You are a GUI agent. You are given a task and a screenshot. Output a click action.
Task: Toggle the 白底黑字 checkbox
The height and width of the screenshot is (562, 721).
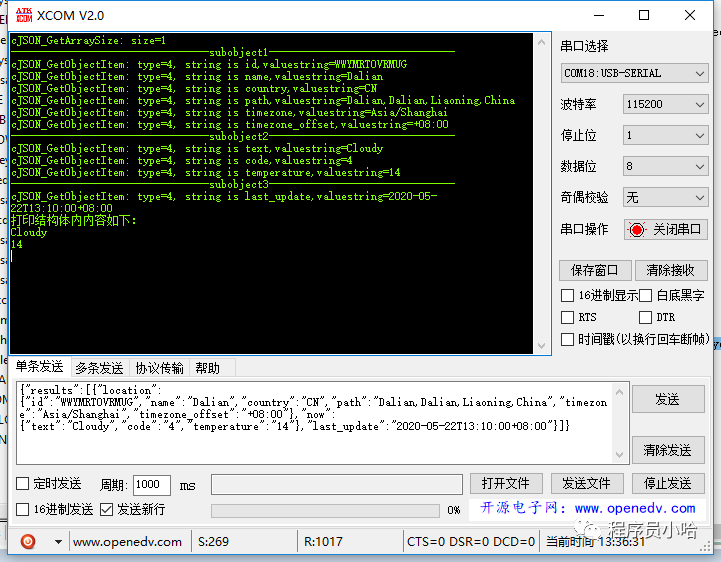tap(645, 295)
